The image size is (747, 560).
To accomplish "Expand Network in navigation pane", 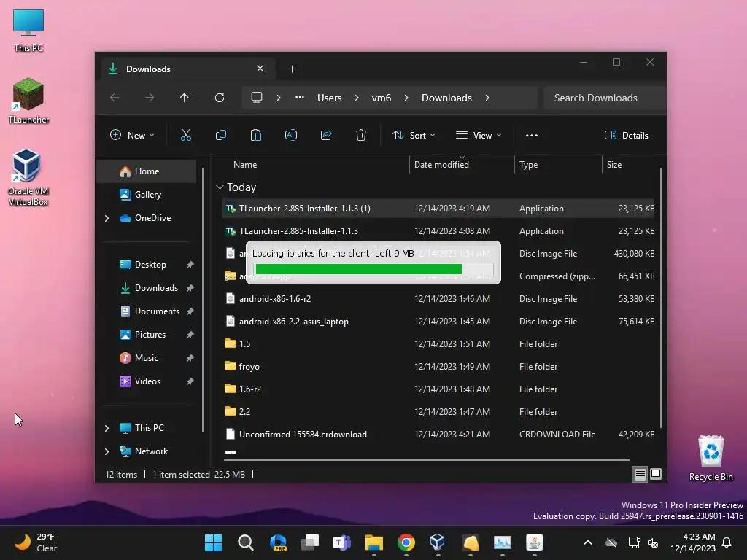I will (x=107, y=451).
